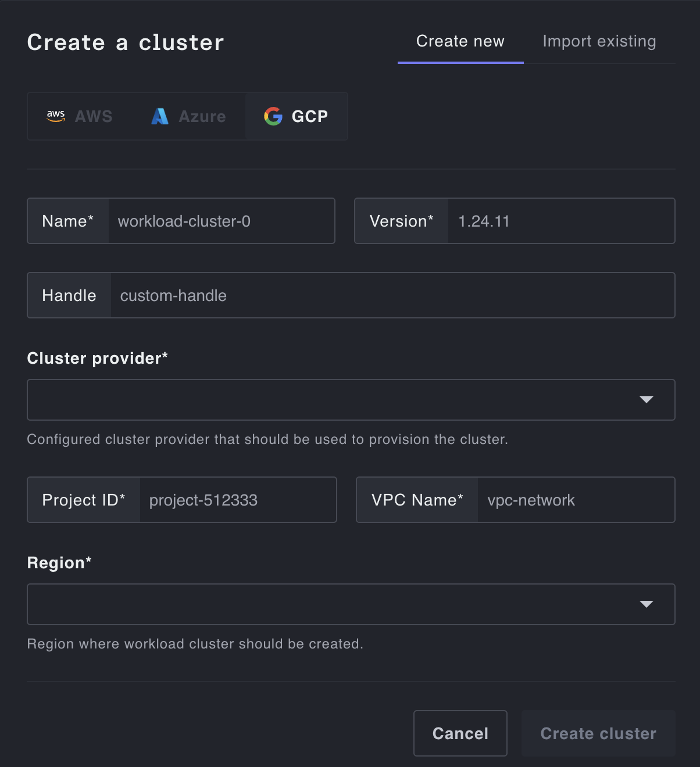Focus the Name input field
700x767 pixels.
click(222, 221)
